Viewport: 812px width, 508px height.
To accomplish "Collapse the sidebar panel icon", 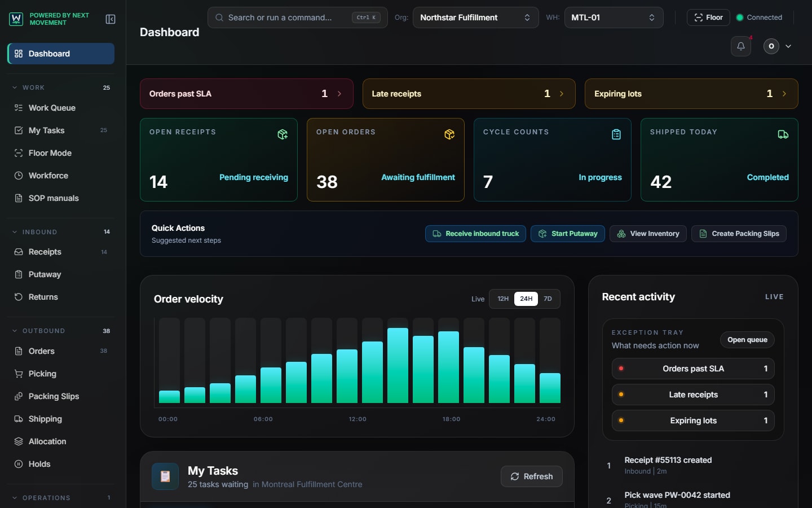I will (x=111, y=19).
